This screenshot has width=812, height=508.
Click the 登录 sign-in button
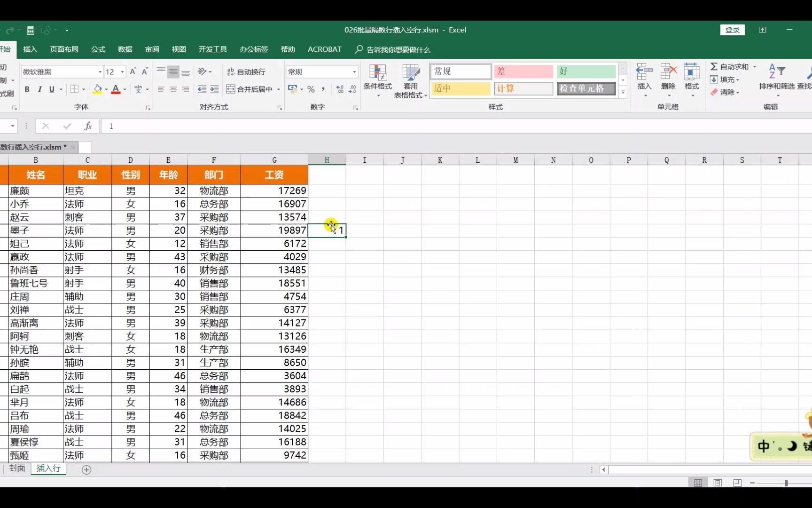[x=732, y=30]
